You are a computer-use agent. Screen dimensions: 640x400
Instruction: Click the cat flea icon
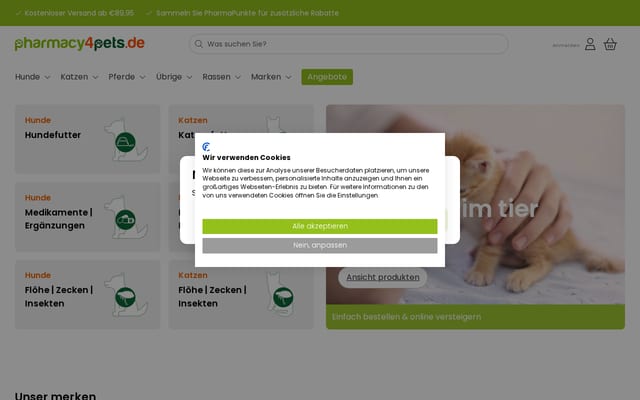click(x=283, y=298)
